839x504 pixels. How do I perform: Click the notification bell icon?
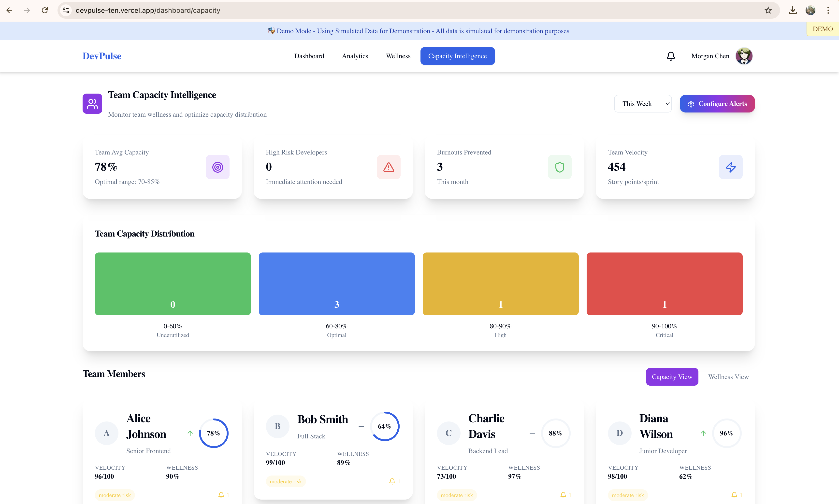[x=670, y=56]
